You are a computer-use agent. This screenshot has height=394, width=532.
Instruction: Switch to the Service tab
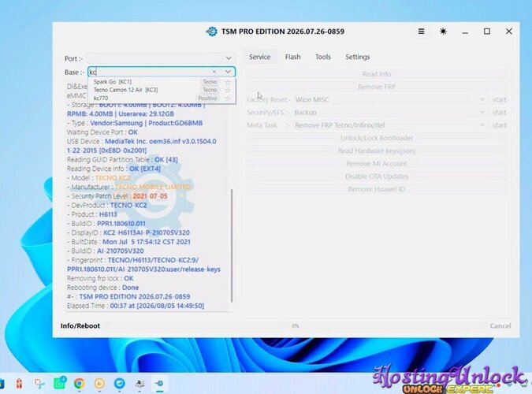coord(259,57)
